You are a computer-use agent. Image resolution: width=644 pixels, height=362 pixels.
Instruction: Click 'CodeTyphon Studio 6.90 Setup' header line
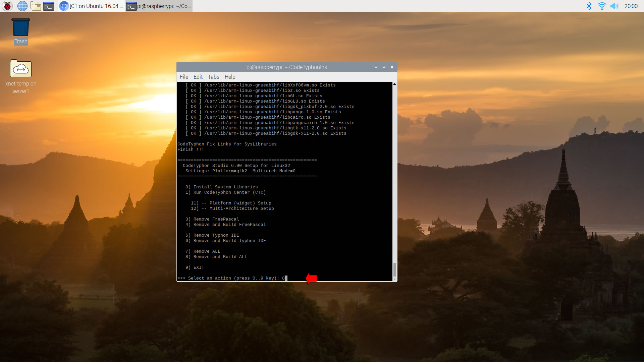click(236, 166)
